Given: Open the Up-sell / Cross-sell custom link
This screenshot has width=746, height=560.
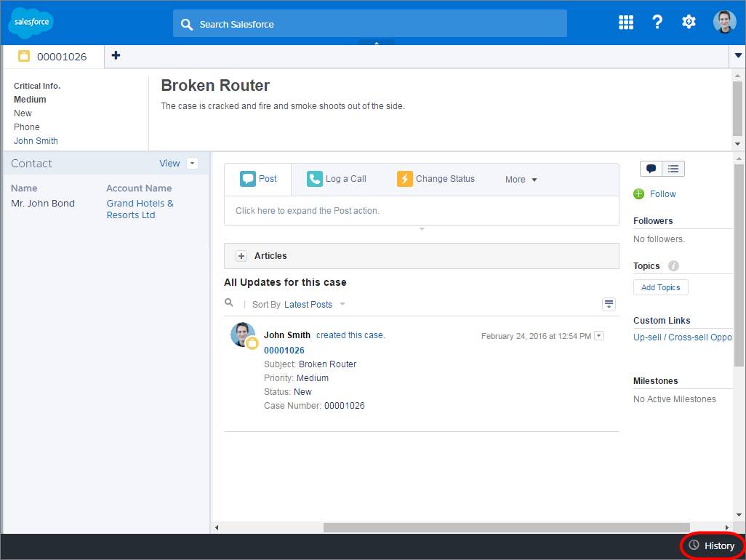Looking at the screenshot, I should pyautogui.click(x=682, y=337).
